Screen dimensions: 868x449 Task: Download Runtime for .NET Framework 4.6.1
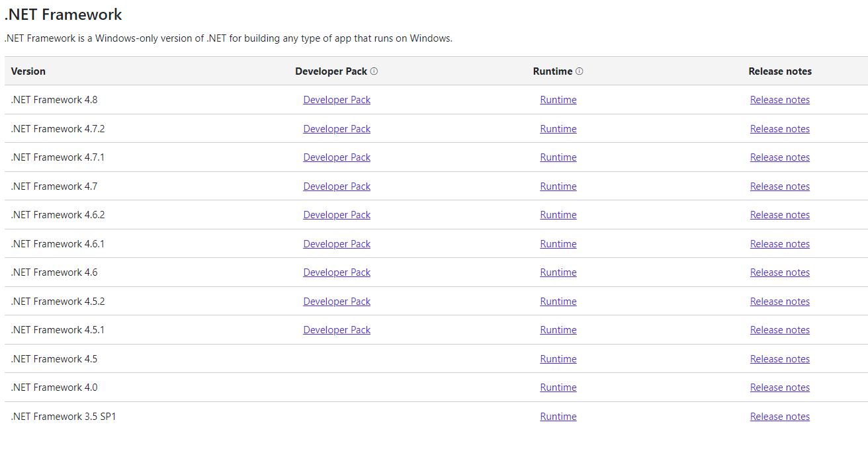[x=558, y=244]
